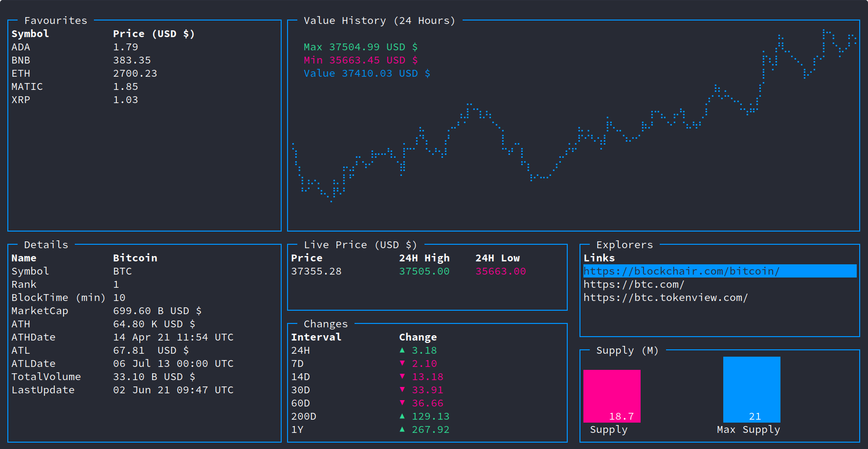Click the 24H High value 37505.00
Viewport: 868px width, 449px height.
(x=424, y=271)
